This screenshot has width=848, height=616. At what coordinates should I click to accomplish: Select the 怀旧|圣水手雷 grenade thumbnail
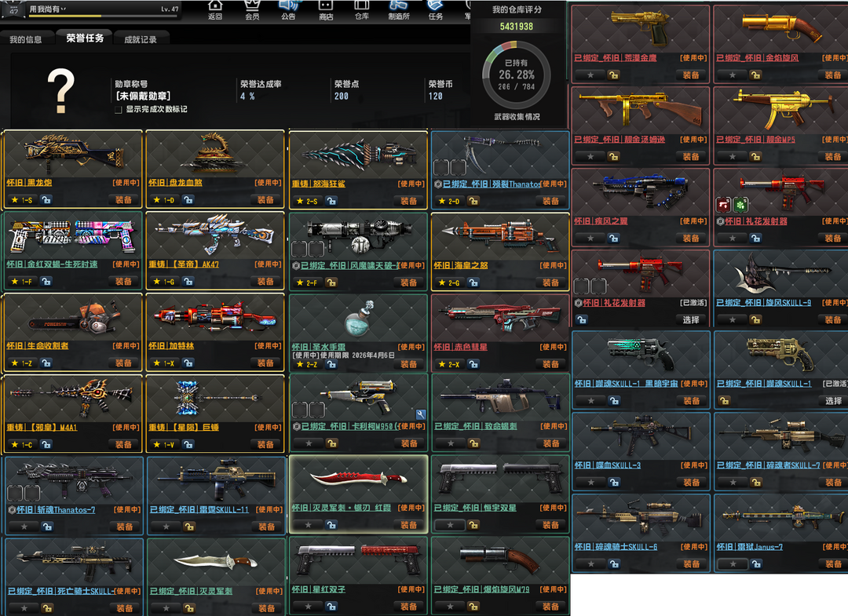pyautogui.click(x=358, y=319)
